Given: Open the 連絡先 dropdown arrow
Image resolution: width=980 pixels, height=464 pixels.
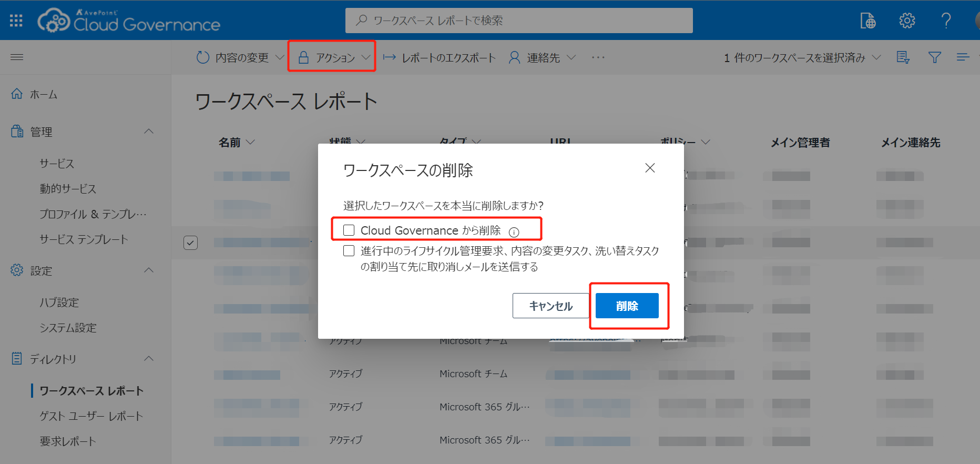Looking at the screenshot, I should tap(571, 57).
